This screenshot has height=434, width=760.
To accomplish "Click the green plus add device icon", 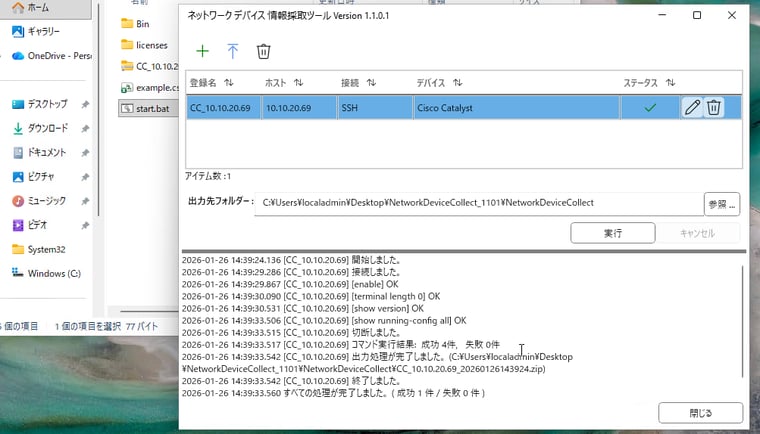I will [202, 51].
